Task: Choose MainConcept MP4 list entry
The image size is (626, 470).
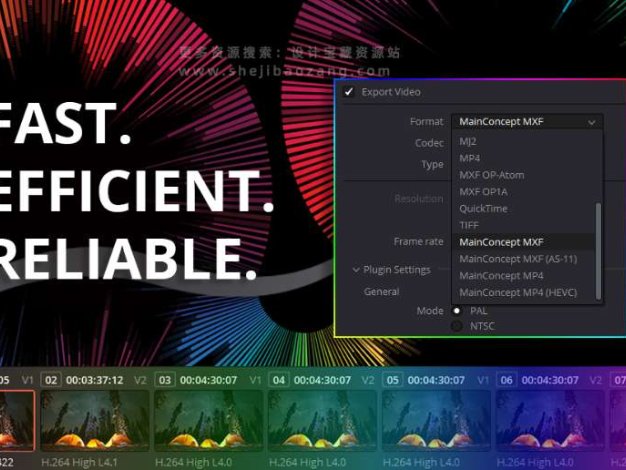Action: tap(501, 276)
